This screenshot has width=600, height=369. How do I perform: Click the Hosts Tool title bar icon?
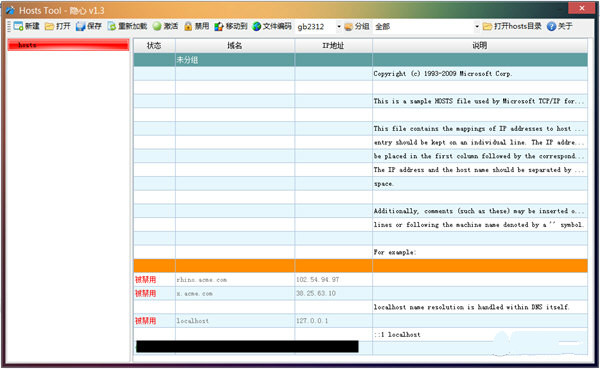pos(10,10)
